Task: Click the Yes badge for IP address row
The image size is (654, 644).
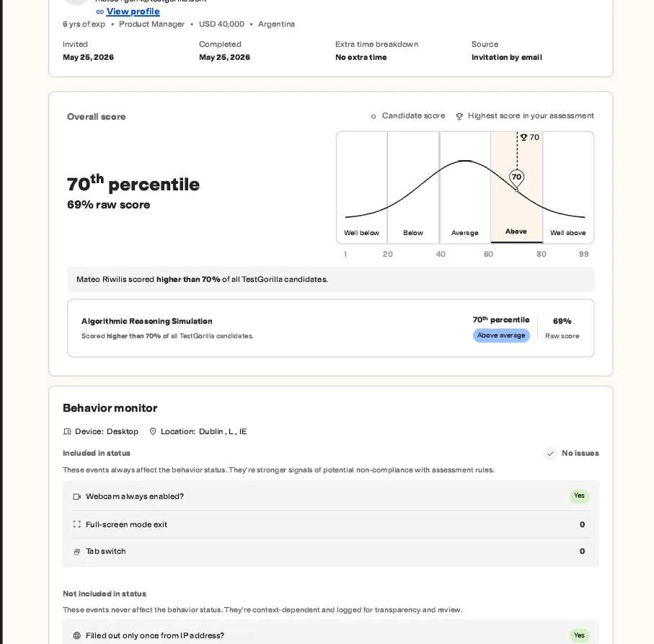Action: (x=579, y=635)
